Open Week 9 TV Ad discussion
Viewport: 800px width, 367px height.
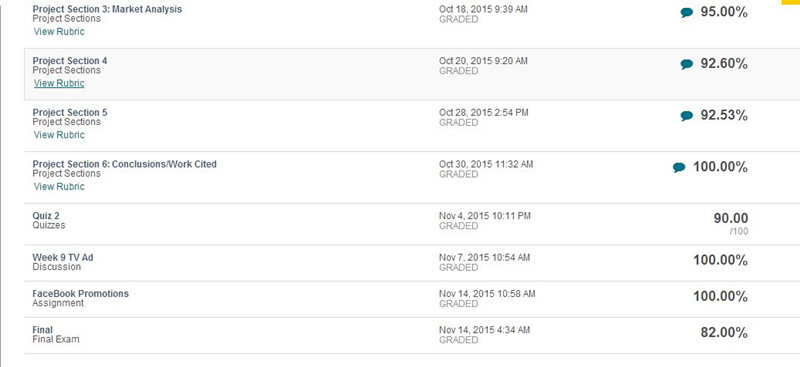tap(63, 258)
